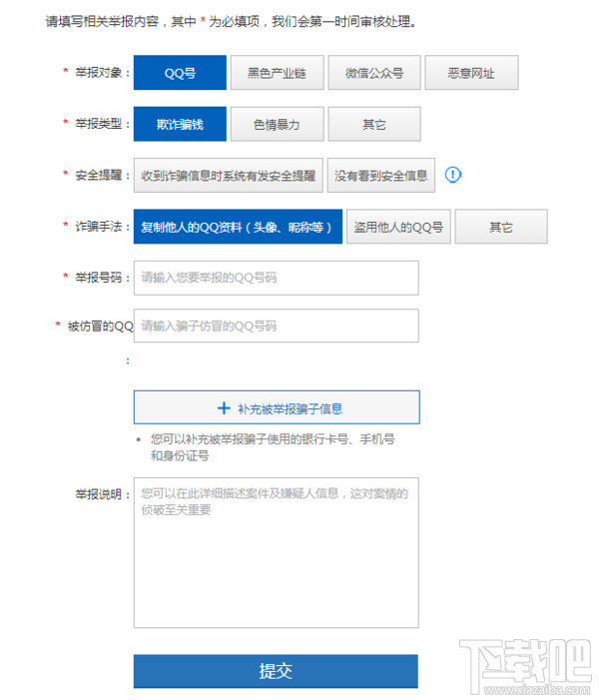Viewport: 599px width, 700px height.
Task: Click the 补充被举报骗子信息 button text
Action: [x=291, y=408]
